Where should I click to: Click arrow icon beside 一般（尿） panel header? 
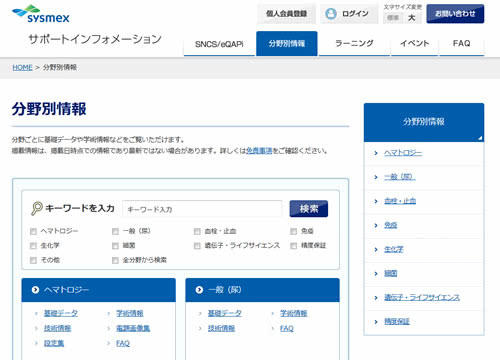tap(199, 290)
